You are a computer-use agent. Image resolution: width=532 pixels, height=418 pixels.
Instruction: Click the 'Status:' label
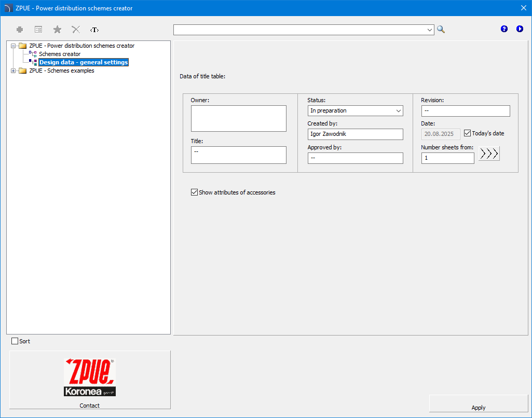(316, 100)
